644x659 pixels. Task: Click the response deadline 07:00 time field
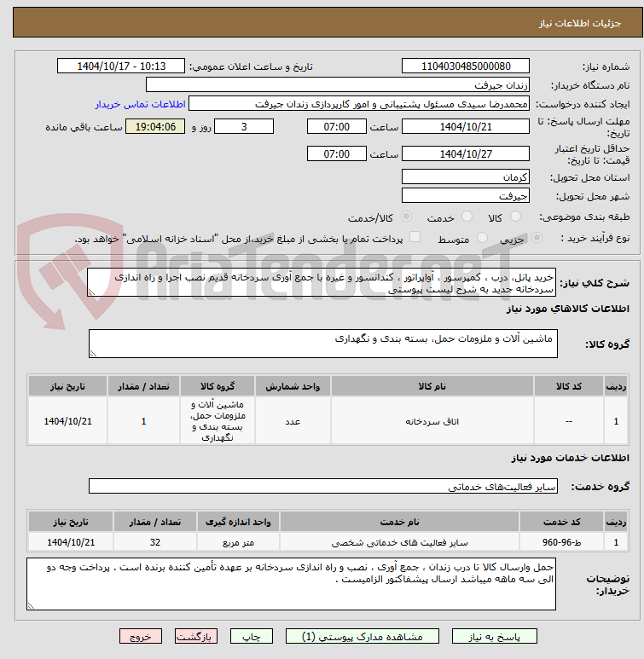click(337, 126)
